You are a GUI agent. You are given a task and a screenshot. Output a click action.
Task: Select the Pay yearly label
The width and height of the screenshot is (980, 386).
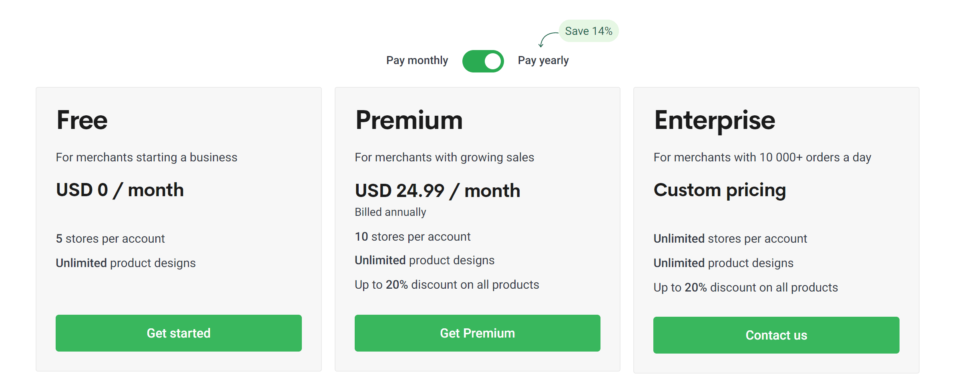543,60
